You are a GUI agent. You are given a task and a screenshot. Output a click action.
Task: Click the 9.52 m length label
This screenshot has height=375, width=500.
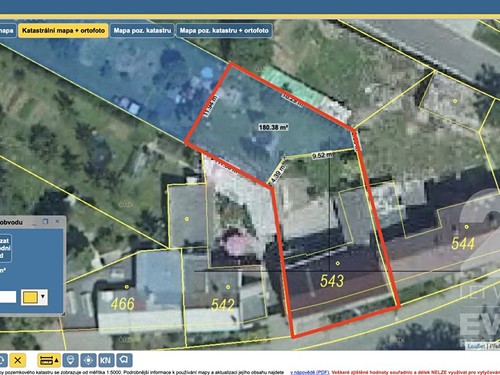(322, 155)
